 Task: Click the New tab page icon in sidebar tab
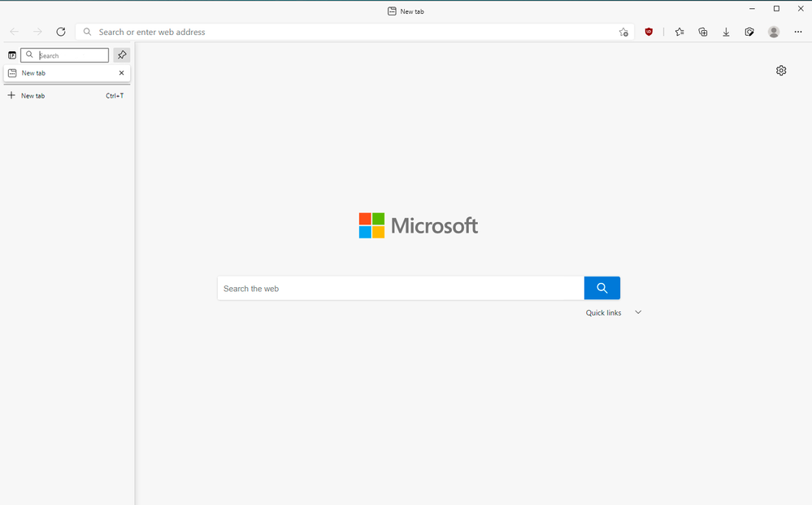pos(12,73)
